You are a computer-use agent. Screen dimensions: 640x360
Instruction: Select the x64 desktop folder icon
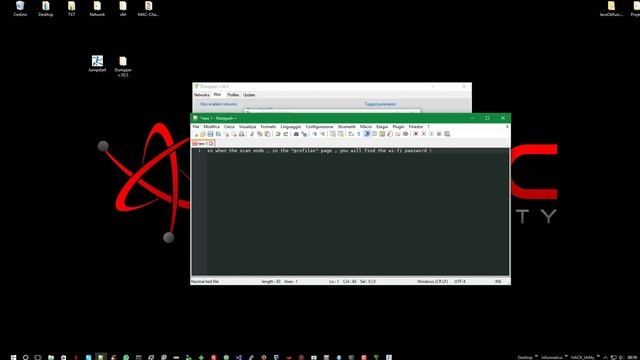pos(123,9)
